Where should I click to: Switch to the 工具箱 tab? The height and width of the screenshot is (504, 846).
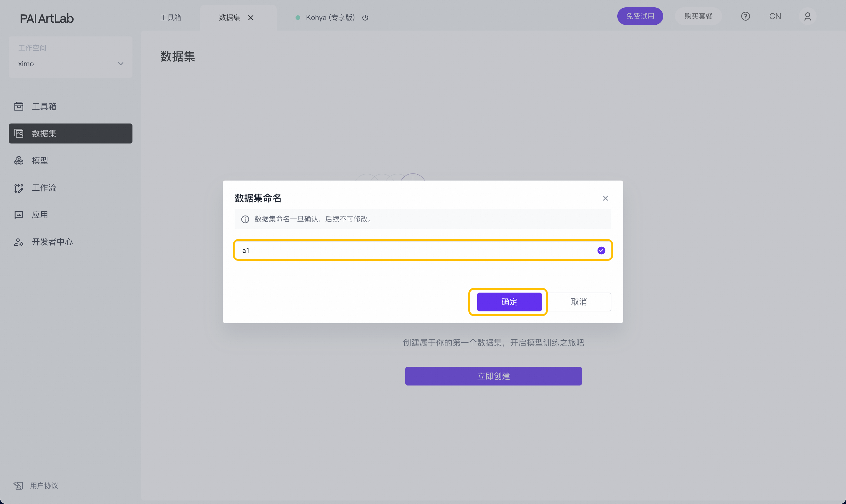[171, 18]
